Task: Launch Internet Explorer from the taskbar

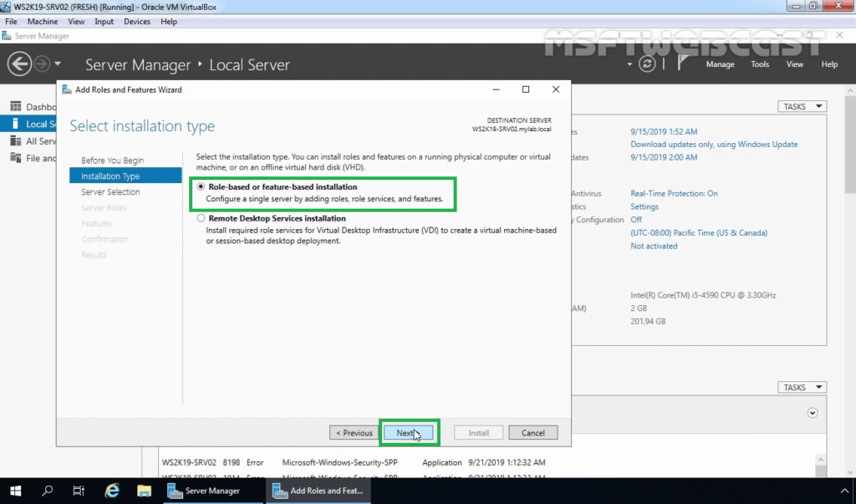Action: tap(112, 491)
